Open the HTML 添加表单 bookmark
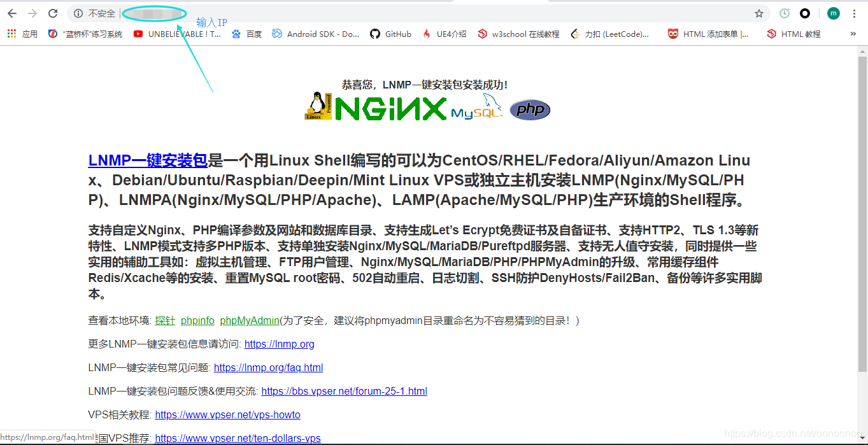The image size is (868, 445). point(708,34)
